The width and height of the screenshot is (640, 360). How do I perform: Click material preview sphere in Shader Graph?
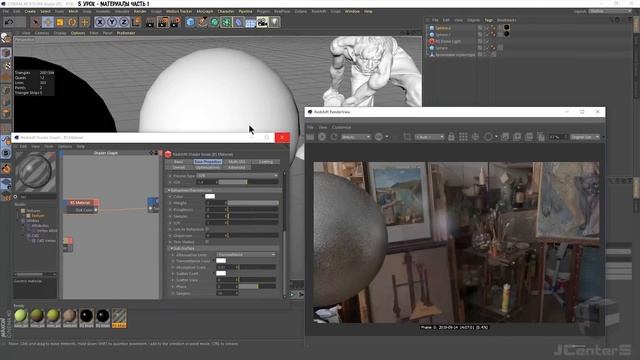(36, 172)
